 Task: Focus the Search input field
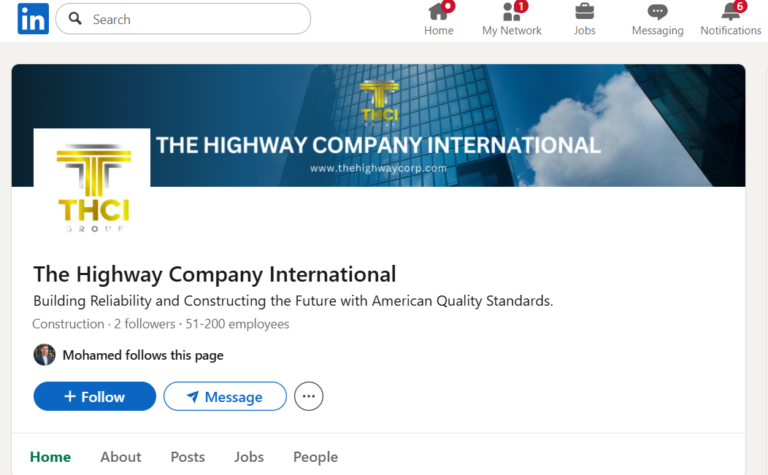pos(183,19)
